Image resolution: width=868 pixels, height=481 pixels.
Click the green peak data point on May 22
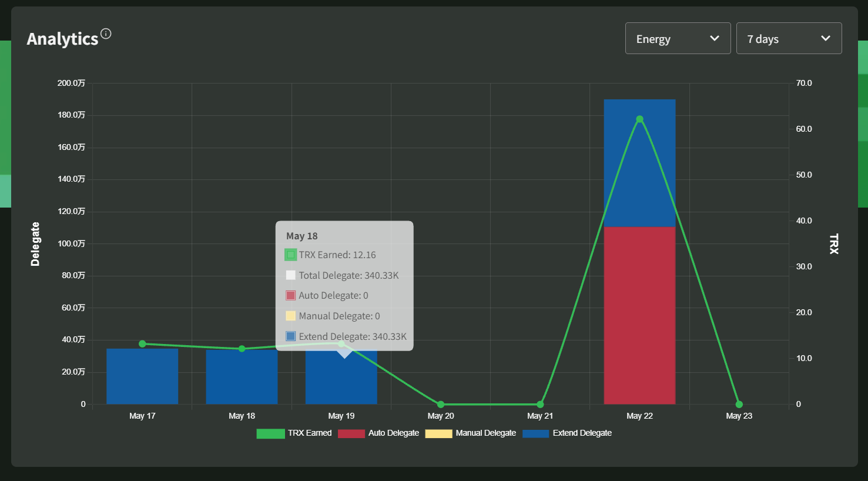point(639,119)
